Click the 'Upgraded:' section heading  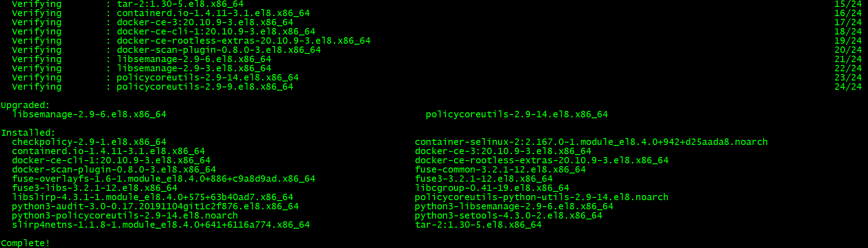click(x=25, y=105)
